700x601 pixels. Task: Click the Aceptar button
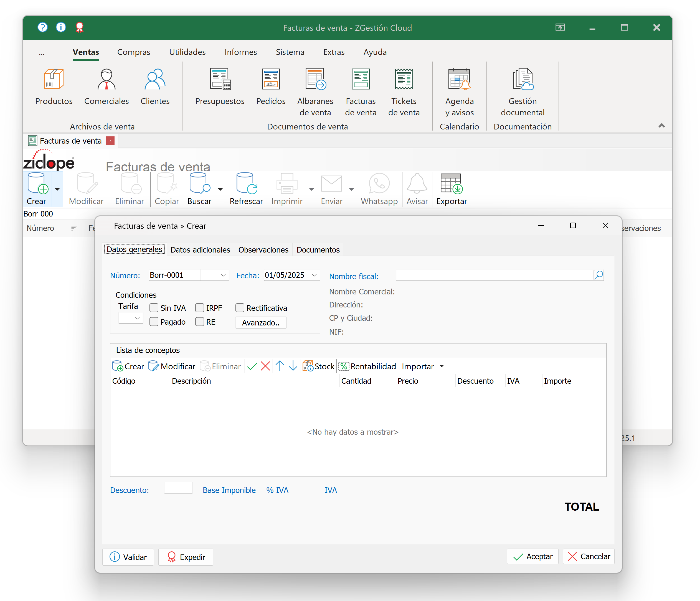tap(532, 556)
